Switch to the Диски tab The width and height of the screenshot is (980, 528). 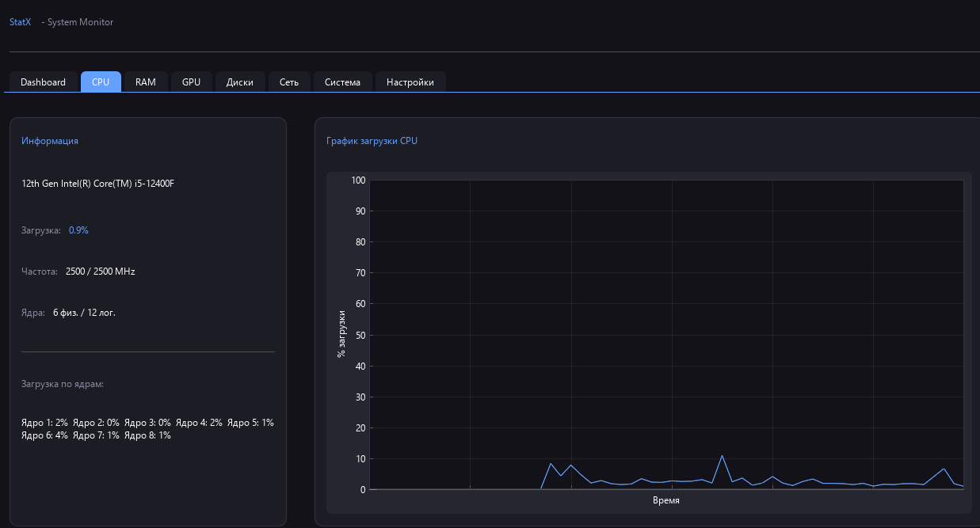(240, 82)
